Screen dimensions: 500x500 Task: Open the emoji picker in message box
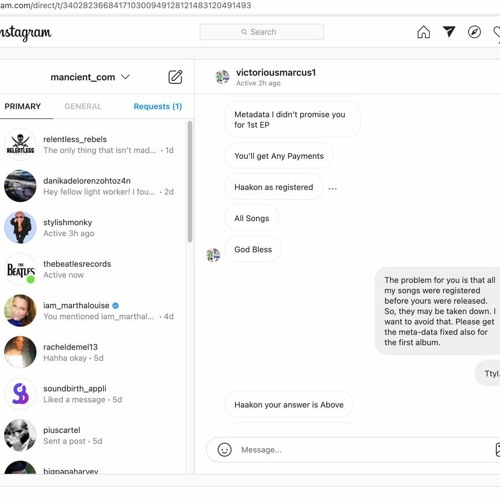tap(224, 450)
